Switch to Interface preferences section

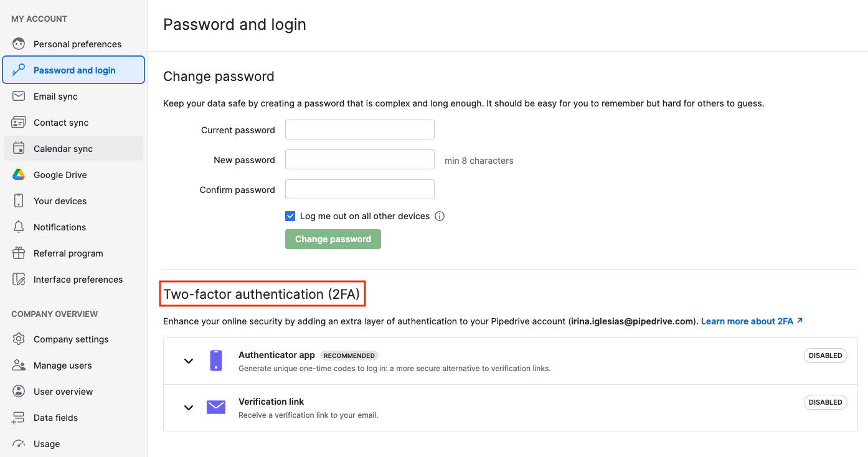(x=78, y=279)
